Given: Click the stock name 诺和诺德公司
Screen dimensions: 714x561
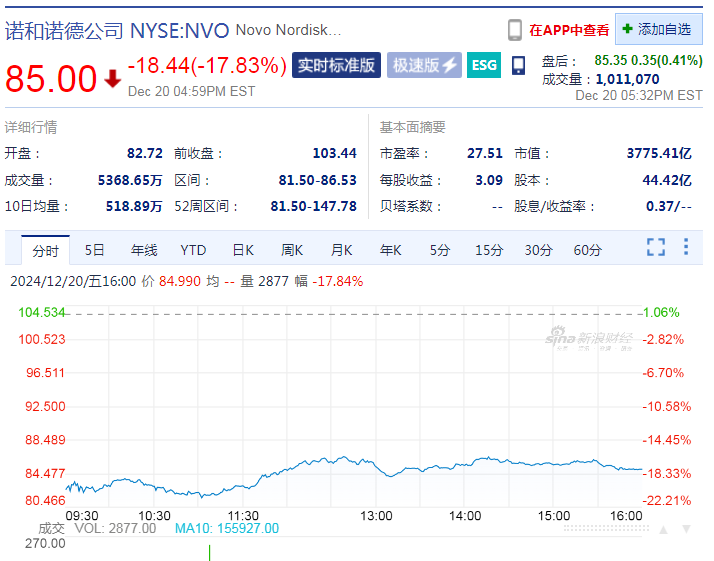Looking at the screenshot, I should point(64,31).
